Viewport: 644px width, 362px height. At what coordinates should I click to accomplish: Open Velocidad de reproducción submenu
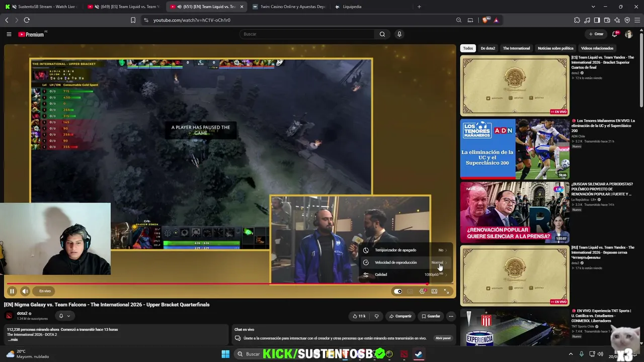pyautogui.click(x=406, y=262)
